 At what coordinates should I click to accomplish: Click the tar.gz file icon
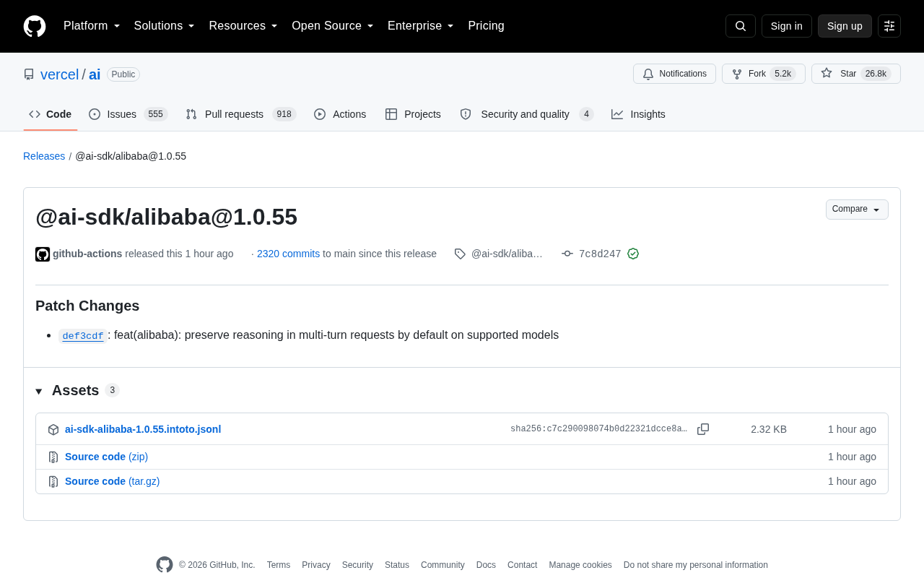53,481
